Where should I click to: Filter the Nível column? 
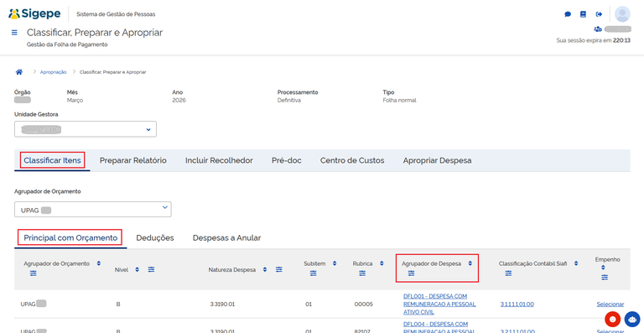[x=151, y=269]
